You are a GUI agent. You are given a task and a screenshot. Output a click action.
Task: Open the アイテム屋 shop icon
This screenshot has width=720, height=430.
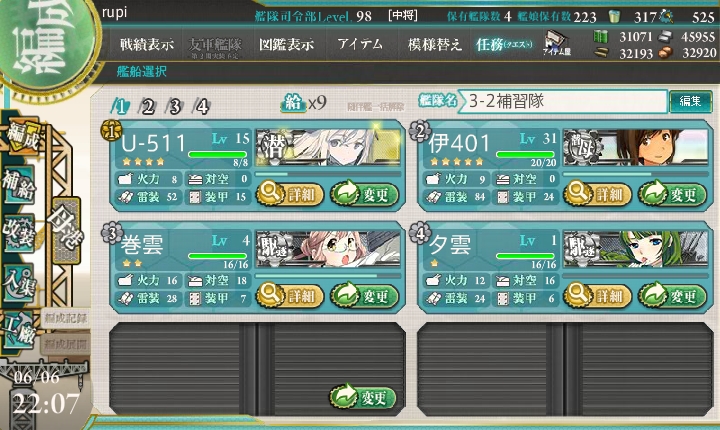(x=557, y=43)
